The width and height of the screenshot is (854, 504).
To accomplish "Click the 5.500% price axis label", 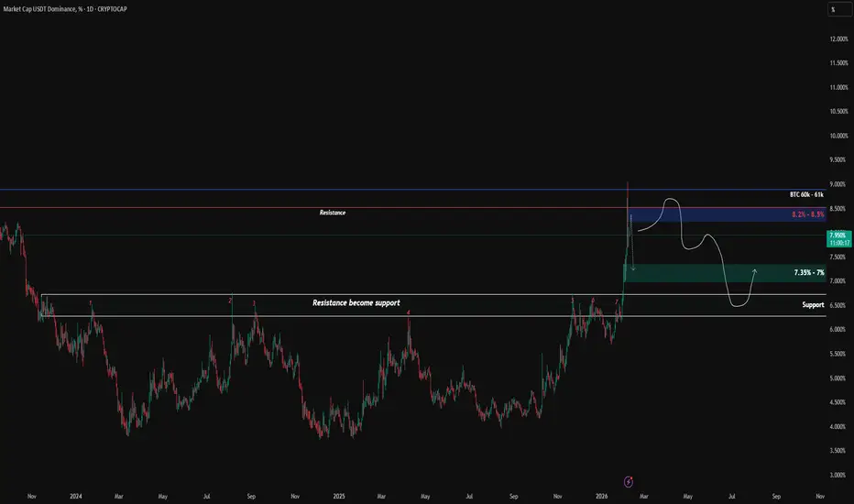I will 838,354.
